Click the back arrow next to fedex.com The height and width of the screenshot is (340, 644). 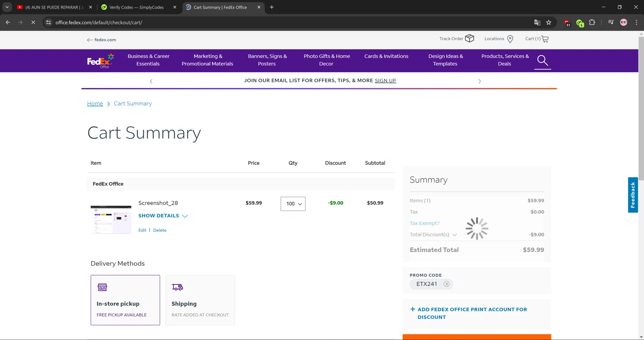(90, 40)
